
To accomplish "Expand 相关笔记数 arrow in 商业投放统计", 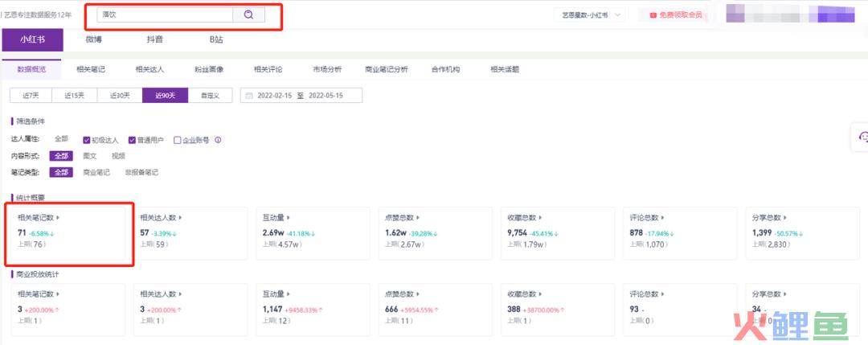I will [x=59, y=294].
